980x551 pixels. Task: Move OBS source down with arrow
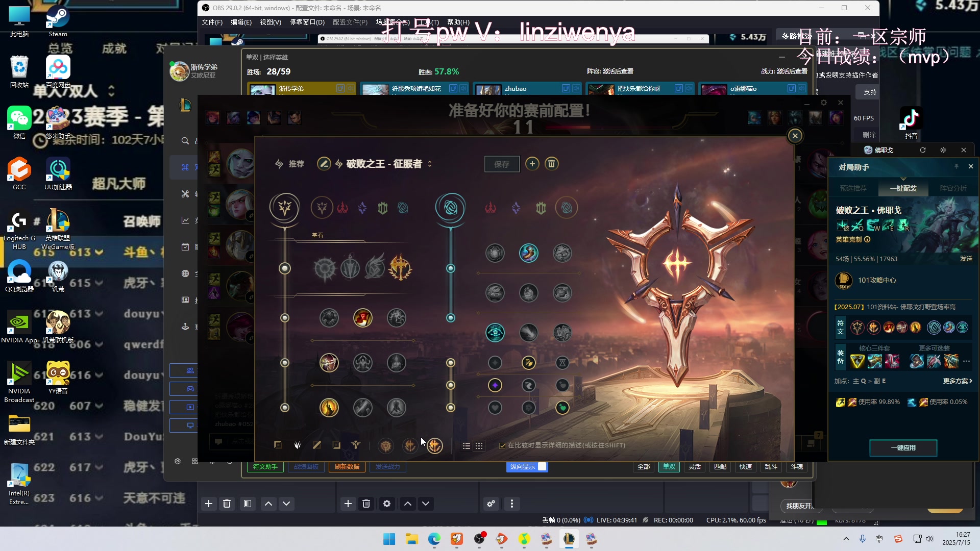(426, 504)
